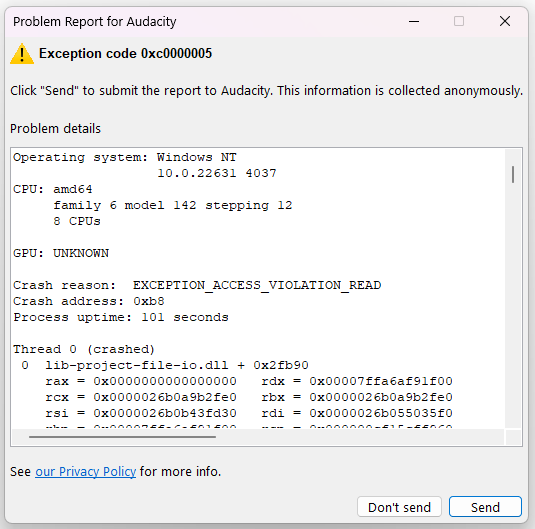The width and height of the screenshot is (535, 529).
Task: Open our Privacy Policy link
Action: pos(86,472)
